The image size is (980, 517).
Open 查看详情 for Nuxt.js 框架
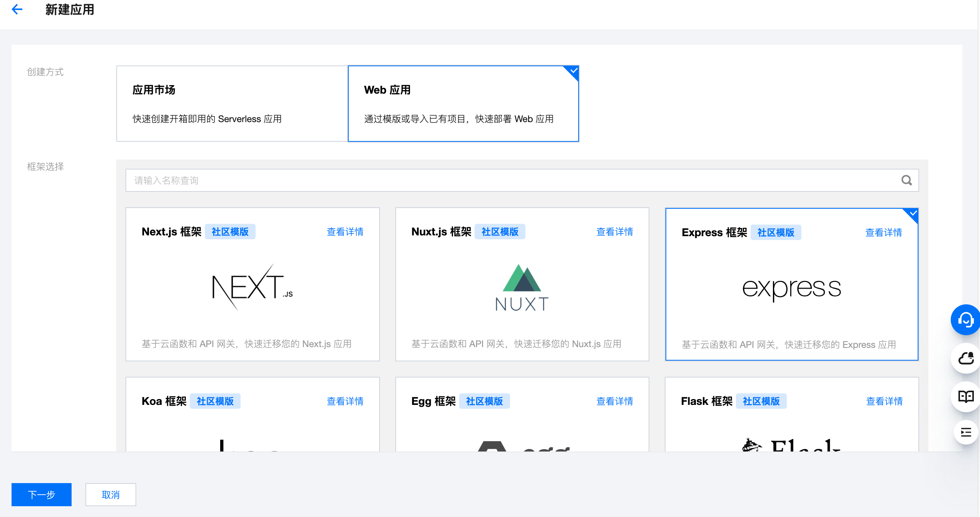614,232
